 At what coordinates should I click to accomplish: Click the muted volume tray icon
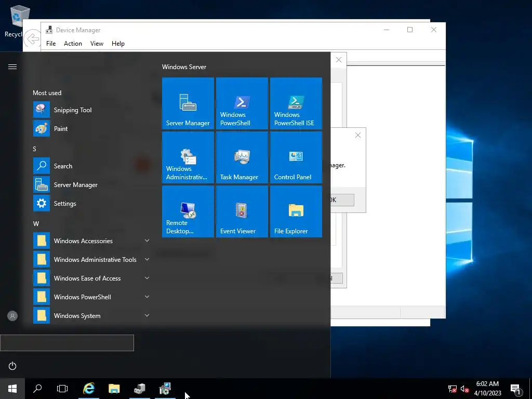click(464, 389)
